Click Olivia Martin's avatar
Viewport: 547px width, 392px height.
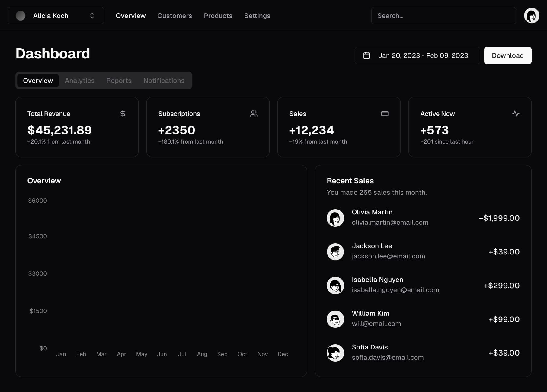click(335, 218)
